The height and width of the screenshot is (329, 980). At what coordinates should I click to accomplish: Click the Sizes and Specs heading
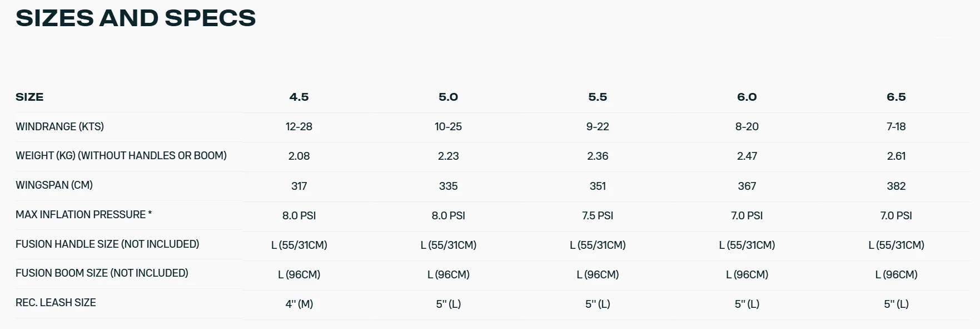pyautogui.click(x=136, y=18)
